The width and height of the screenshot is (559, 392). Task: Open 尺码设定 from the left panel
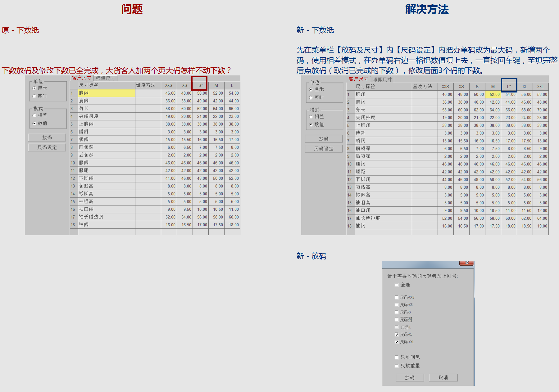tap(47, 147)
